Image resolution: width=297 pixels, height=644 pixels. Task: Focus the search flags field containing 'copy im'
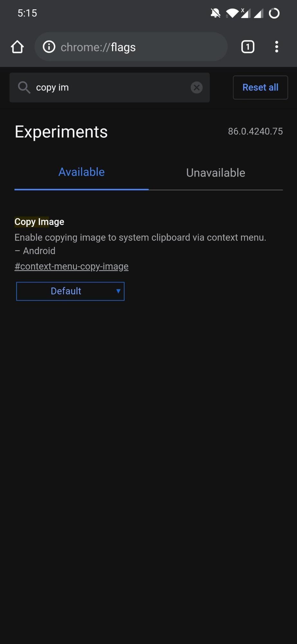(x=109, y=88)
